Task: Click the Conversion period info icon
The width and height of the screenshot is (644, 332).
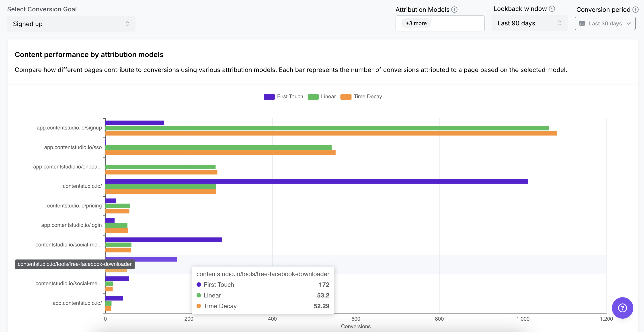Action: pyautogui.click(x=635, y=10)
